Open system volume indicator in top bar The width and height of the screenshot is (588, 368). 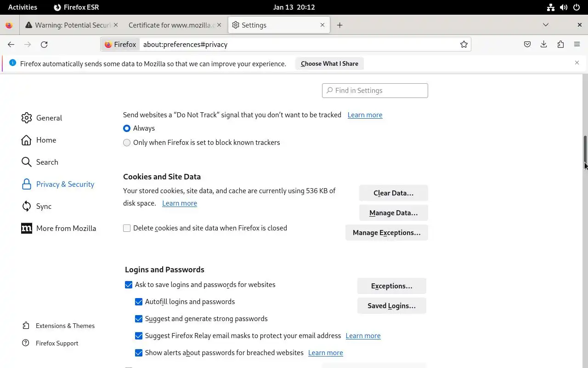564,7
